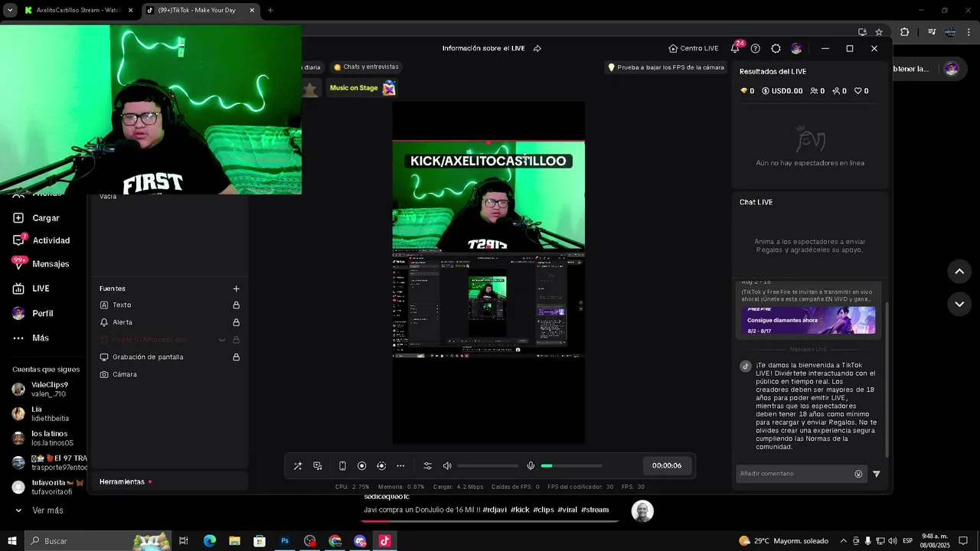Focus the Añadir comentario field
980x551 pixels.
pyautogui.click(x=795, y=474)
